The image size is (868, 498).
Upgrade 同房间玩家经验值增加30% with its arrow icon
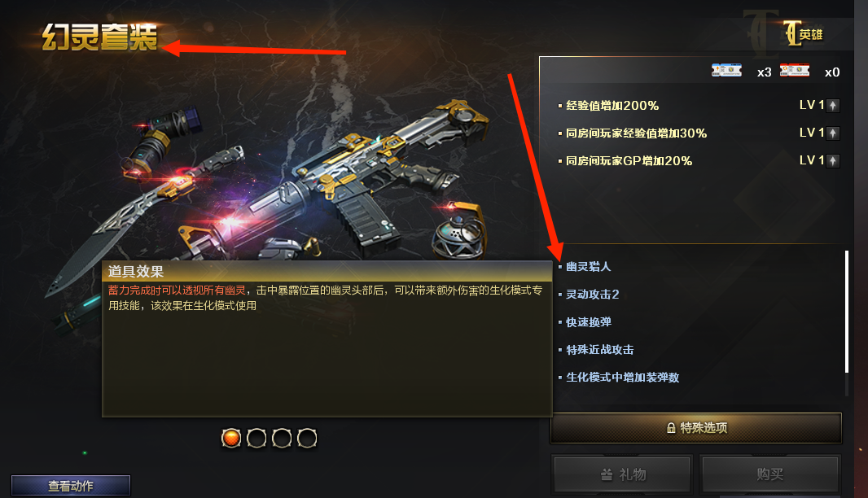pyautogui.click(x=833, y=133)
